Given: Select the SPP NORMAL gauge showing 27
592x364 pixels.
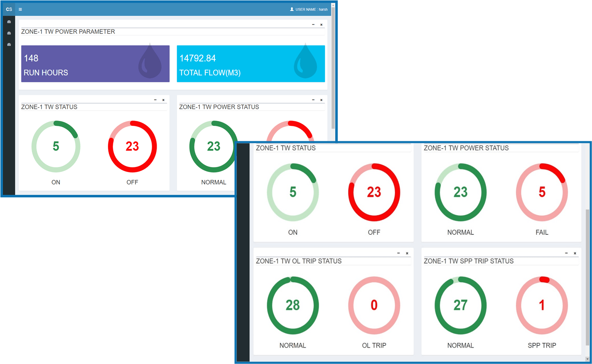Looking at the screenshot, I should 460,305.
